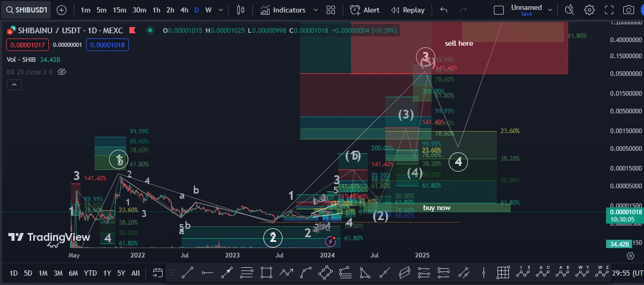Select the 1m timeframe
This screenshot has height=285, width=644.
click(x=86, y=10)
